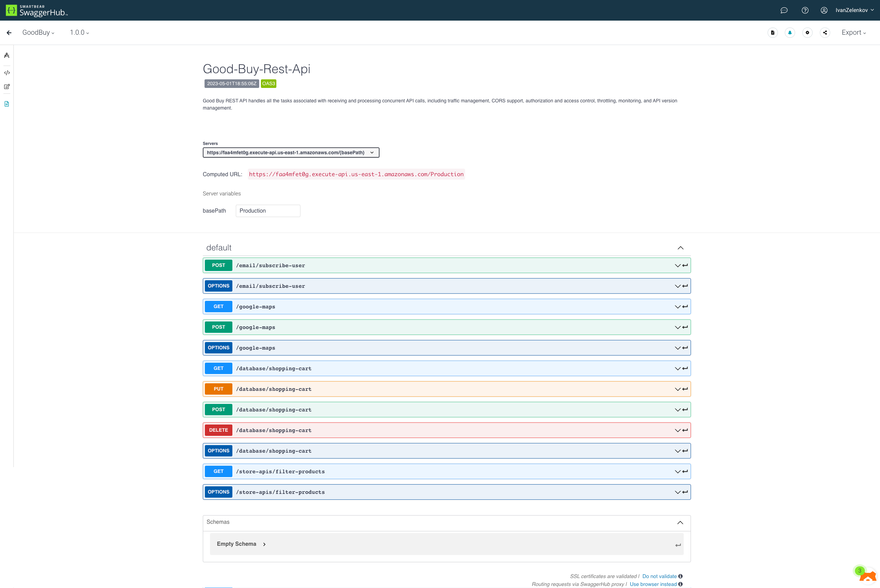Open the help question mark icon

805,10
